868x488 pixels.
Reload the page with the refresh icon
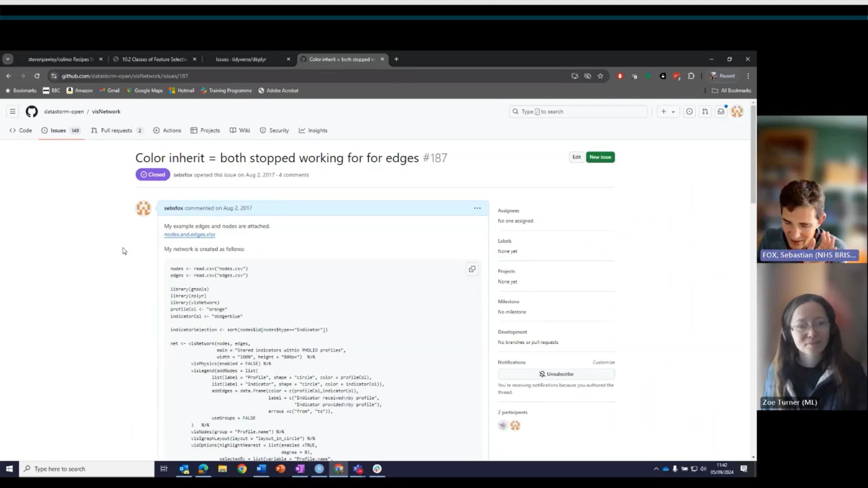pos(37,76)
